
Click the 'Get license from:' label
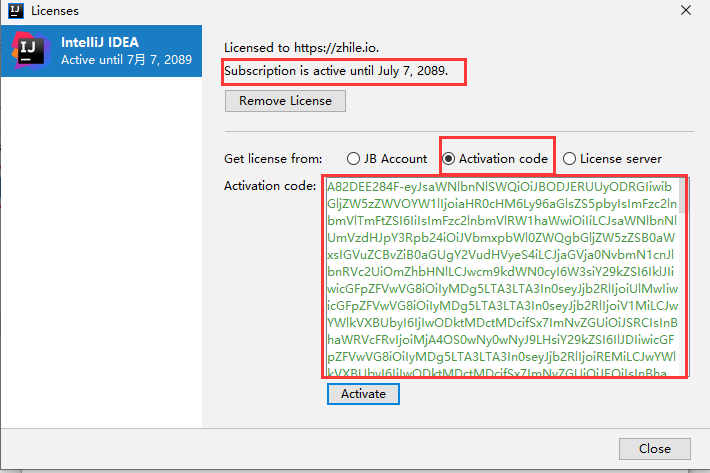coord(273,159)
